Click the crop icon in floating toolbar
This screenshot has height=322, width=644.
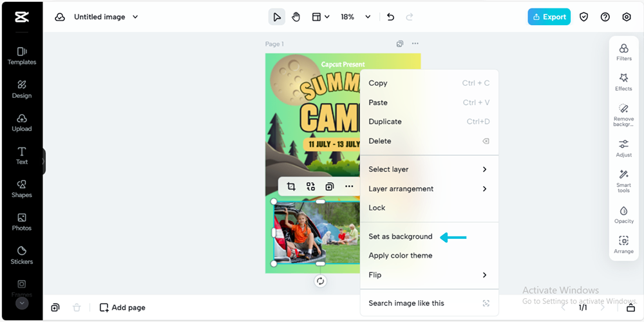point(291,187)
